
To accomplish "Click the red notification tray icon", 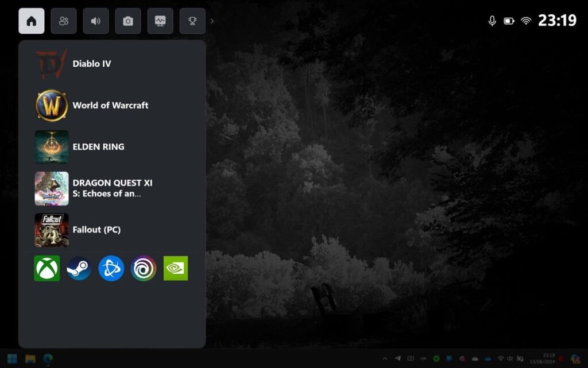I will point(561,359).
